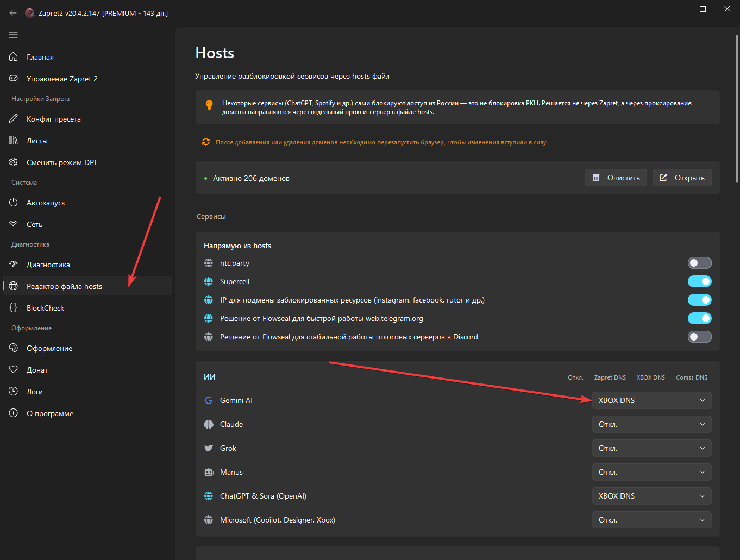Click the heart icon beside Донат
The image size is (740, 560).
click(x=14, y=370)
